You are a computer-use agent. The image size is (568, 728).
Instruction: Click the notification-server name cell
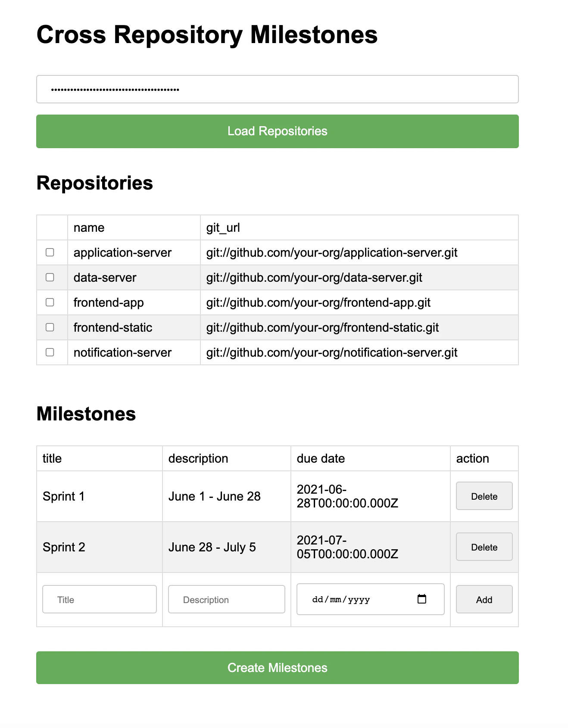tap(134, 352)
